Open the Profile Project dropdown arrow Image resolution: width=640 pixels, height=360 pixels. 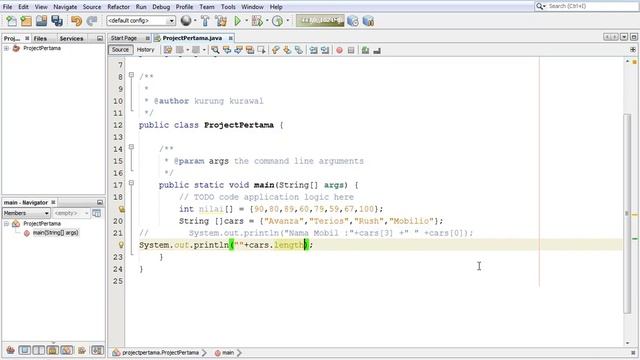coord(288,21)
